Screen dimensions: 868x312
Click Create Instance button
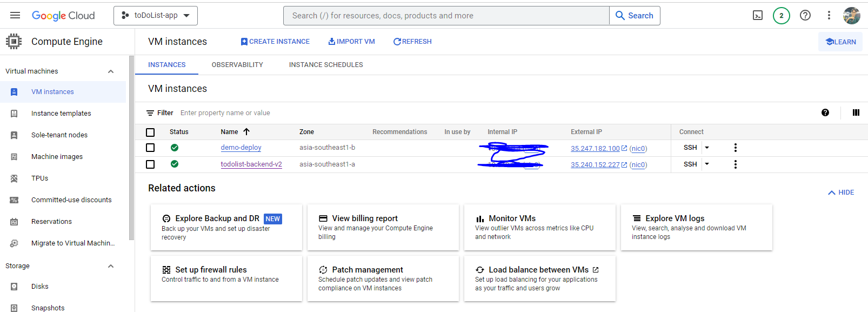pos(275,42)
